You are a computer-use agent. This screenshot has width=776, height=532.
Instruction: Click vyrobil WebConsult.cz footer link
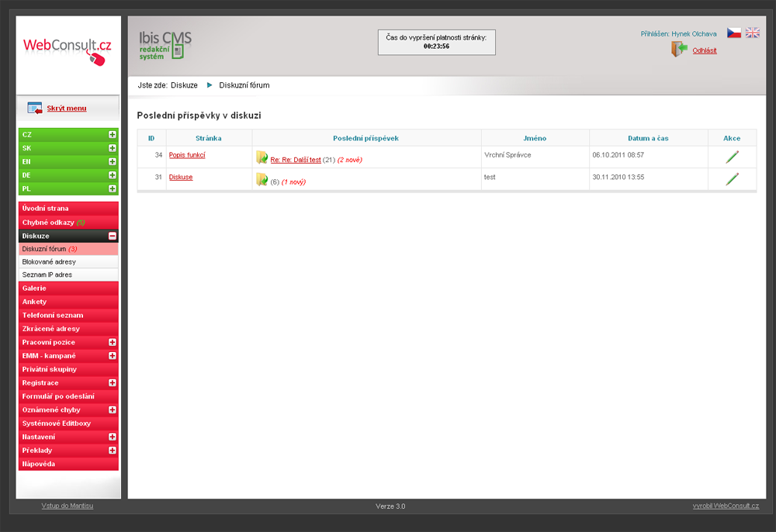[x=726, y=506]
